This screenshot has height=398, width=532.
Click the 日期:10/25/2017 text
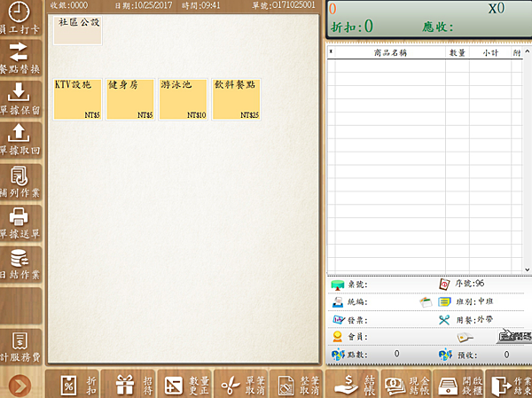tap(143, 5)
